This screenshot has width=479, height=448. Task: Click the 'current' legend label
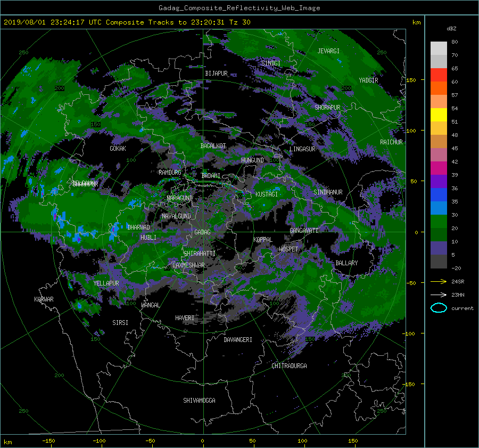pos(462,308)
